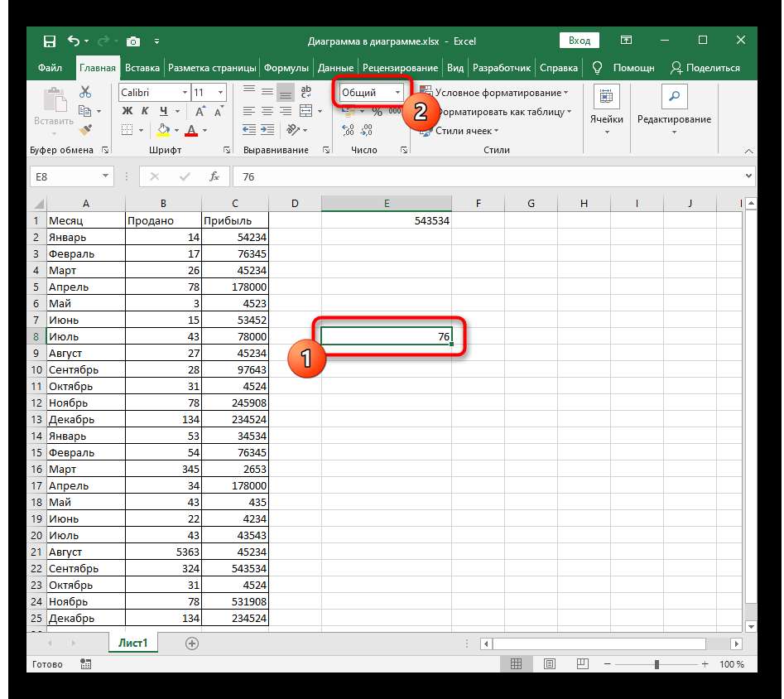Open Число group dialog launcher
The width and height of the screenshot is (784, 699).
tap(404, 150)
